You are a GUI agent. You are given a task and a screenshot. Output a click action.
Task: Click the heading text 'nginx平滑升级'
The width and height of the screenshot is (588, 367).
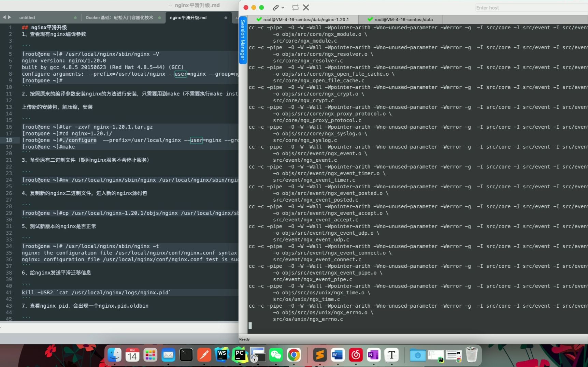[49, 28]
